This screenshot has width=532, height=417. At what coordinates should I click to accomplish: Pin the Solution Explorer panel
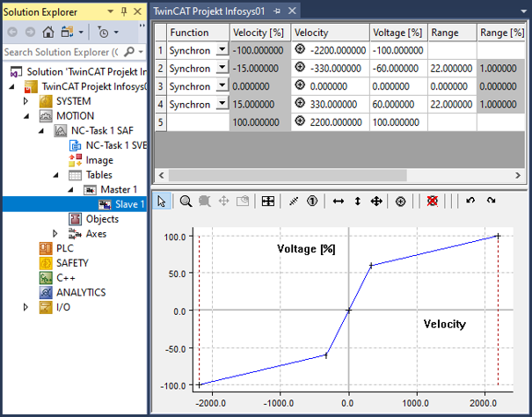pyautogui.click(x=124, y=12)
